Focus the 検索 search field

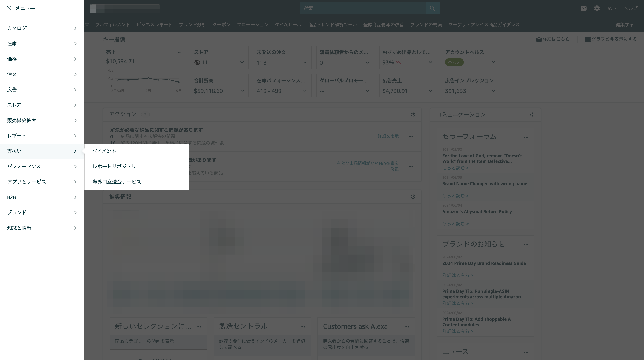(x=363, y=8)
